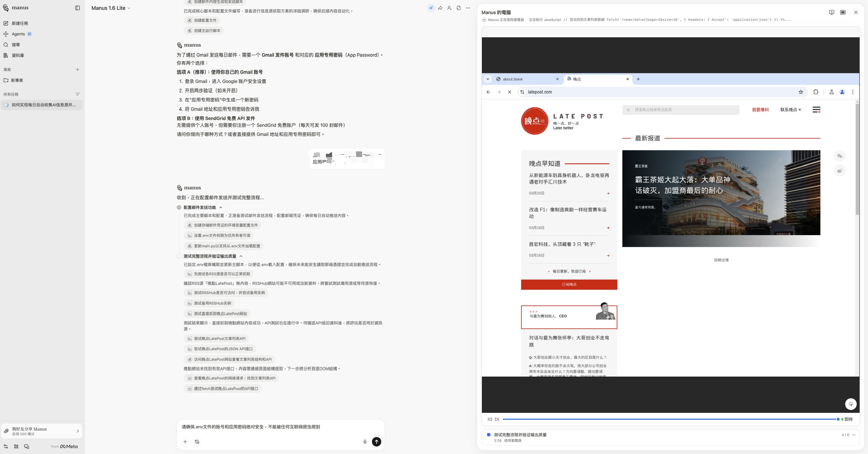Click the send message arrow button
This screenshot has height=454, width=868.
(376, 442)
